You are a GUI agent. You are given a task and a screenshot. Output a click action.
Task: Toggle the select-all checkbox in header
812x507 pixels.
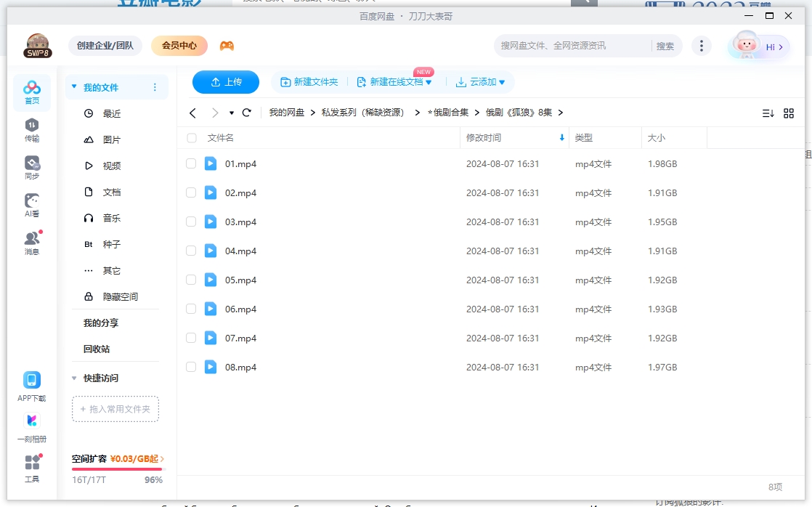point(192,138)
